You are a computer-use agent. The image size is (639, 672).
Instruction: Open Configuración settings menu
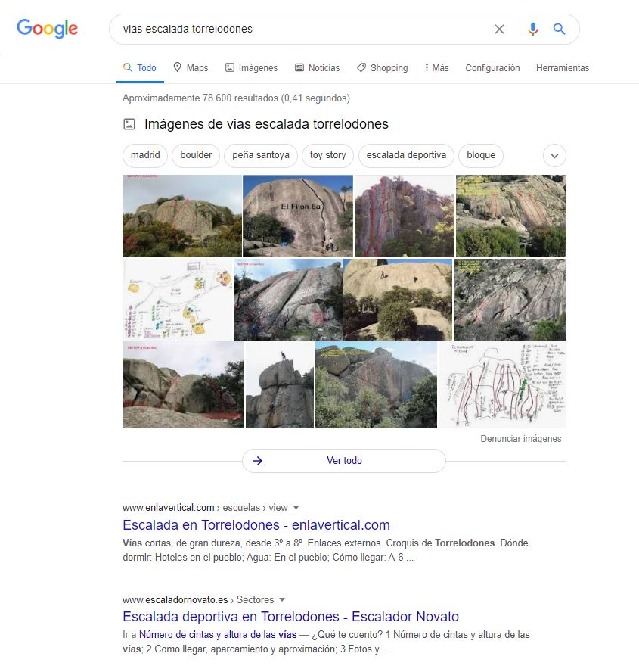point(492,68)
